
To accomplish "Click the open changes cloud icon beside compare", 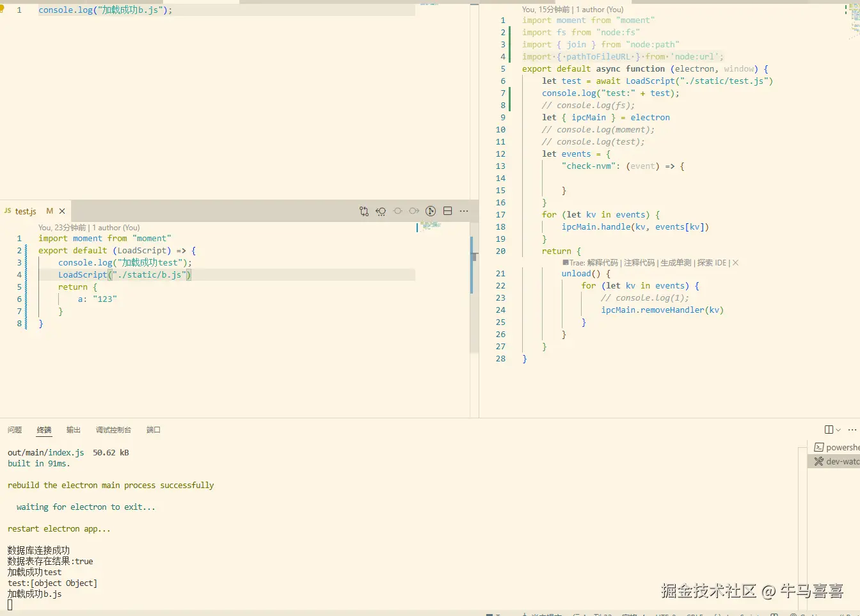I will click(381, 211).
